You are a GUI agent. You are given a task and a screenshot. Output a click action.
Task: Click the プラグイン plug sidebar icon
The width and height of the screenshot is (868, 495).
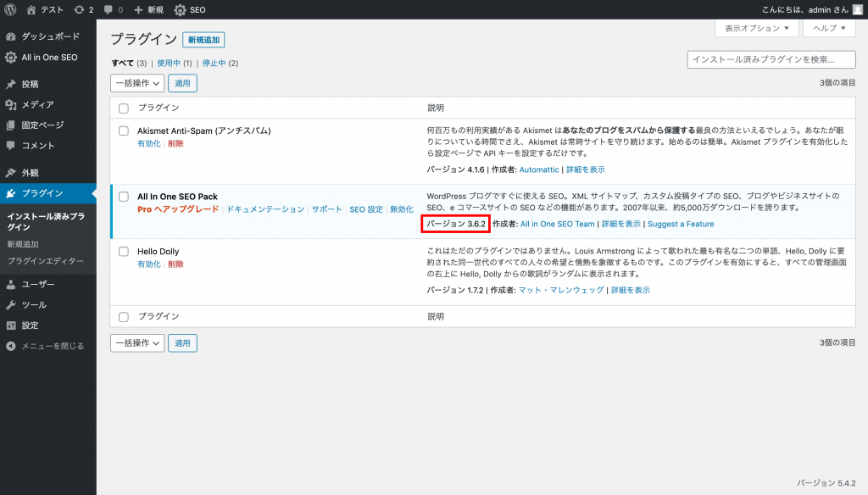click(x=10, y=193)
